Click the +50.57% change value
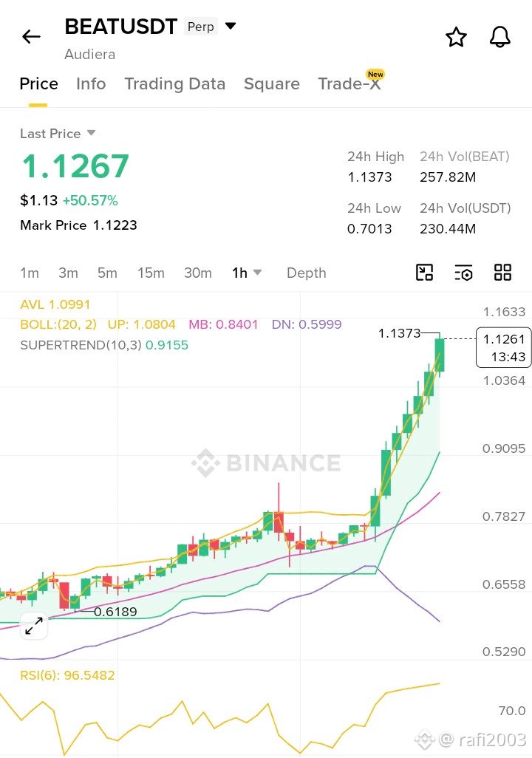532x758 pixels. (90, 200)
